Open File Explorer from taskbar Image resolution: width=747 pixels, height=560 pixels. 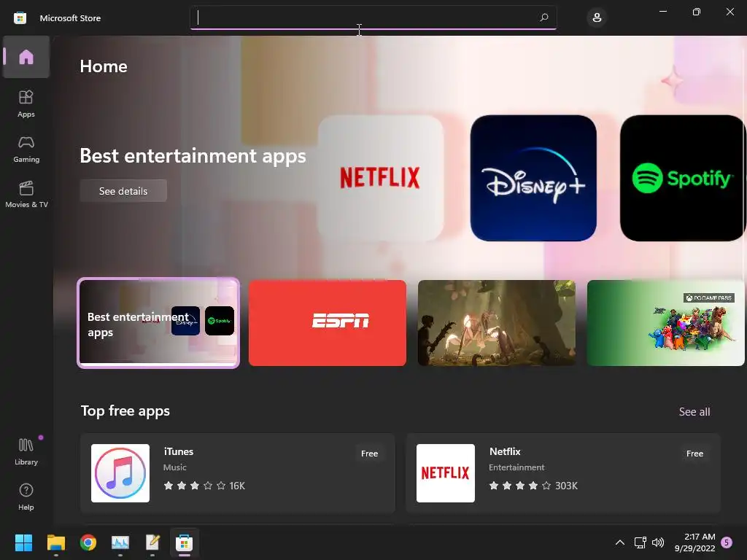55,542
